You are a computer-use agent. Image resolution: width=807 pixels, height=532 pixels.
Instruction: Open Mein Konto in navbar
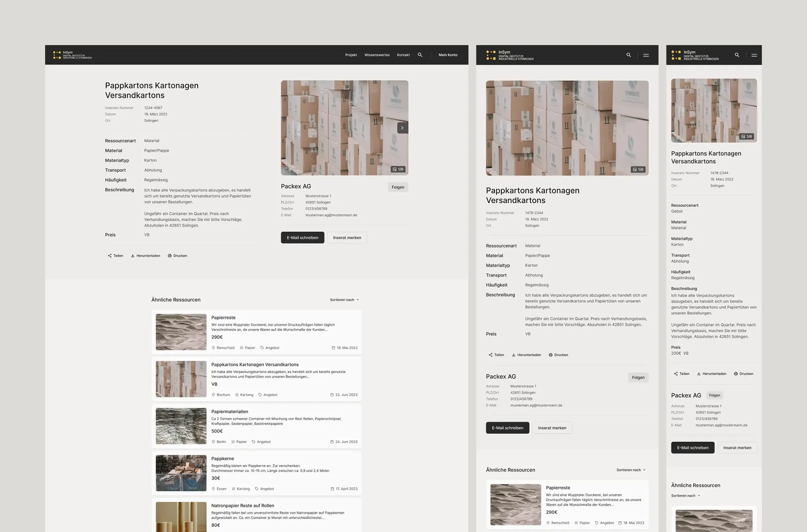(448, 55)
